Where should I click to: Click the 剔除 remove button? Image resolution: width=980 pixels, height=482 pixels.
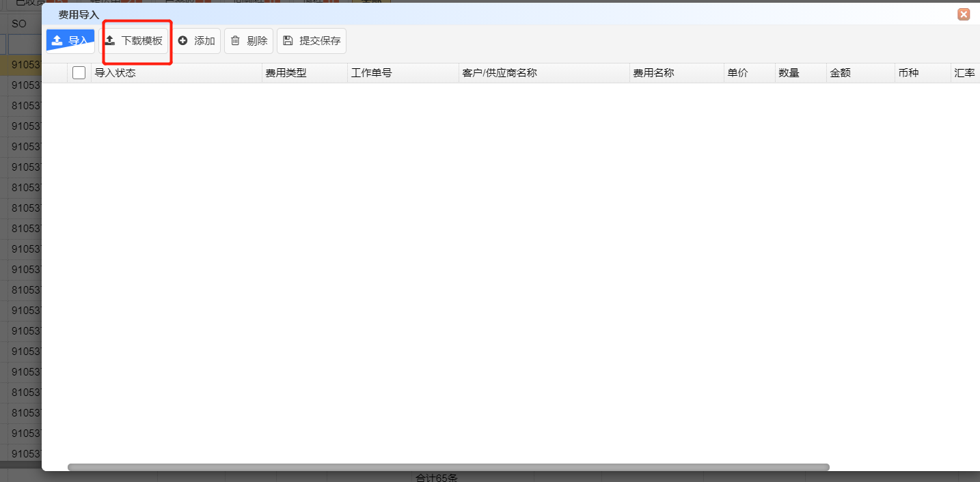249,41
